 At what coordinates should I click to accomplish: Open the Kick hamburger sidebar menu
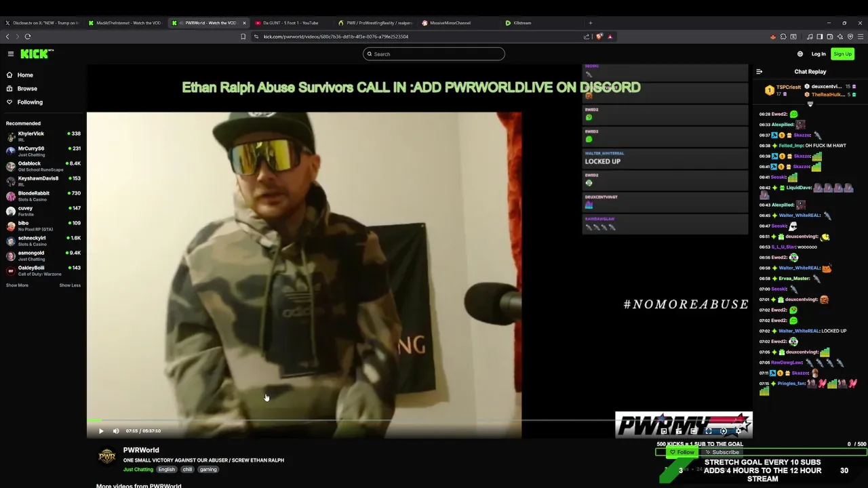click(x=11, y=54)
